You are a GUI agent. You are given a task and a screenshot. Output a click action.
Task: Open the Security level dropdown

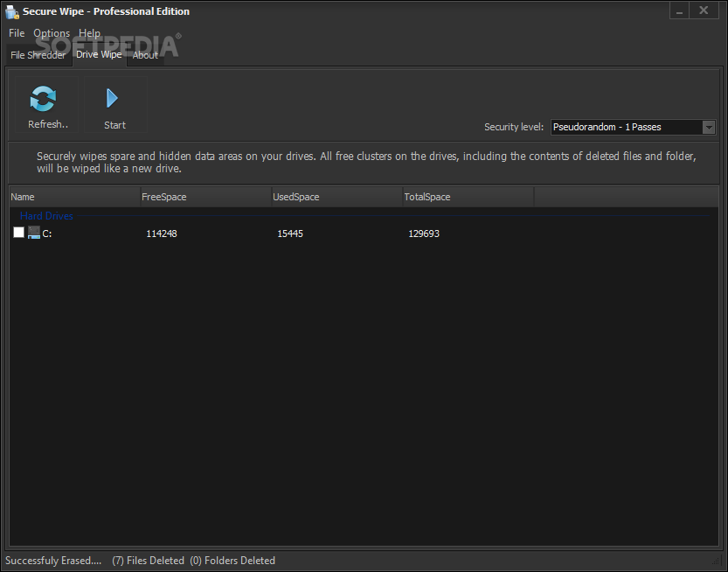click(x=708, y=127)
